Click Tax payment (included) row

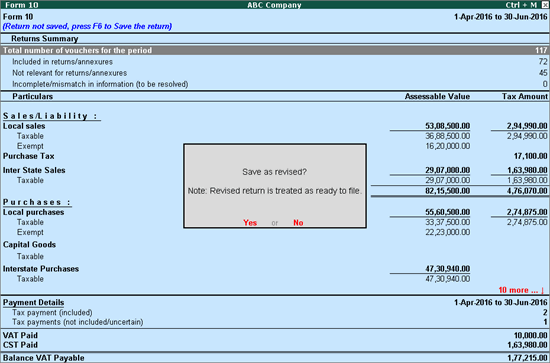(275, 312)
